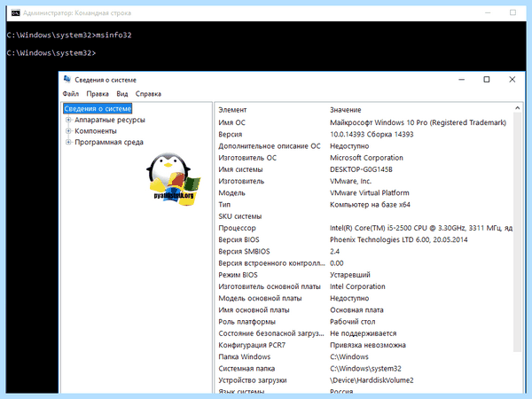
Task: Select the Программная среда tree item label
Action: (x=109, y=142)
